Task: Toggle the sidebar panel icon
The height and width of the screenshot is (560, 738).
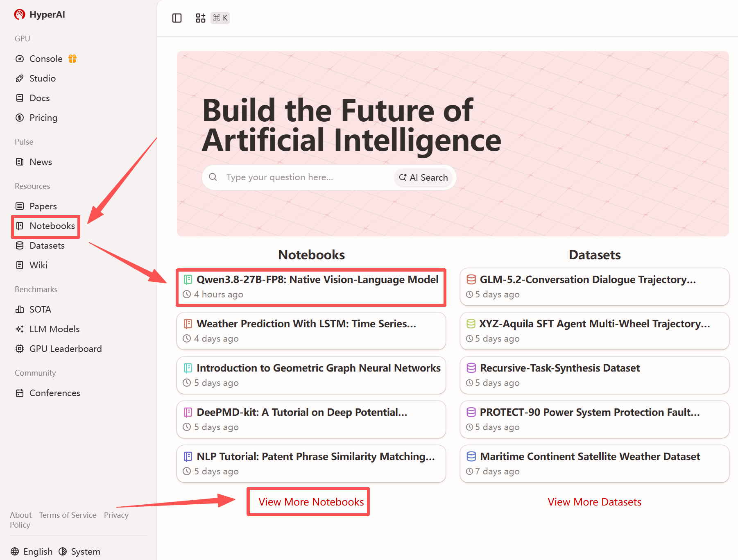Action: (177, 18)
